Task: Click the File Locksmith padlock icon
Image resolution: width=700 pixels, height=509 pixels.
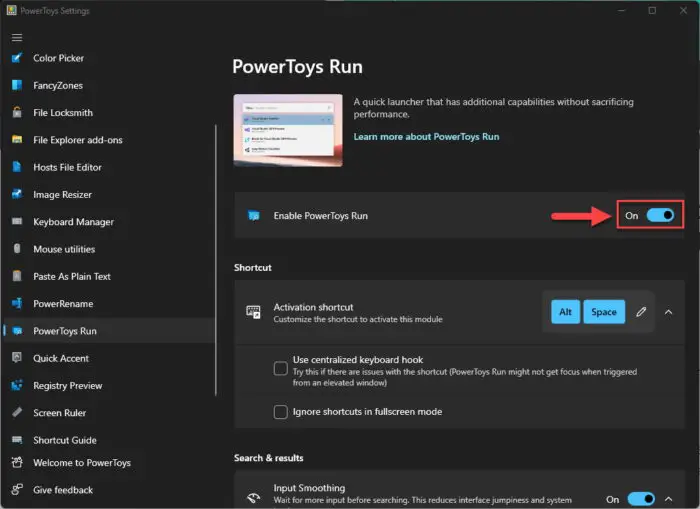Action: pos(17,113)
